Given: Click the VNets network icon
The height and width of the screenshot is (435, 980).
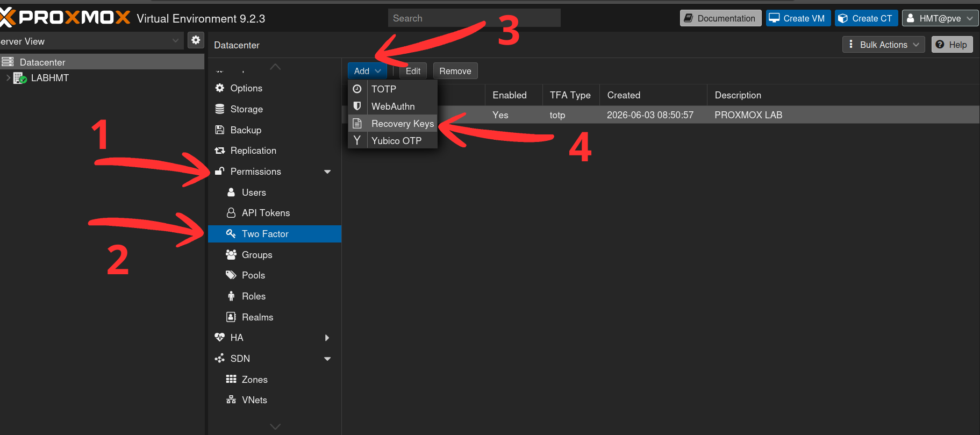Looking at the screenshot, I should tap(231, 400).
